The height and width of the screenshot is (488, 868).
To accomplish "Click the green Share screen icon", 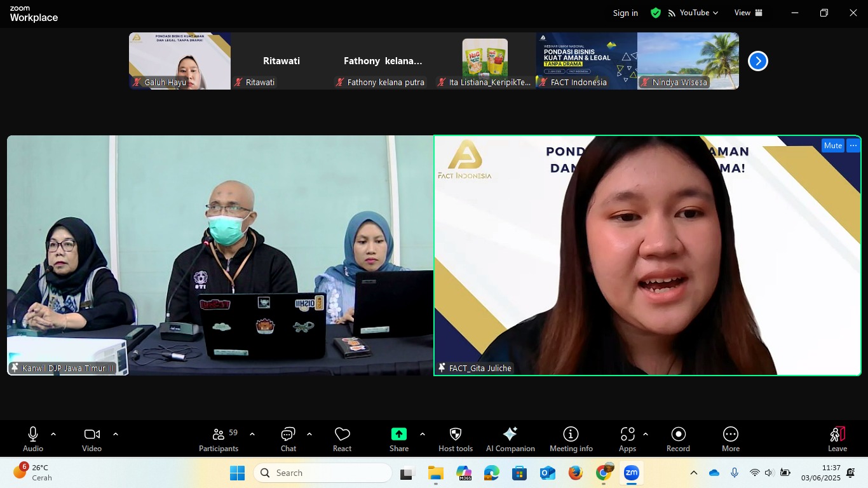I will click(x=398, y=434).
